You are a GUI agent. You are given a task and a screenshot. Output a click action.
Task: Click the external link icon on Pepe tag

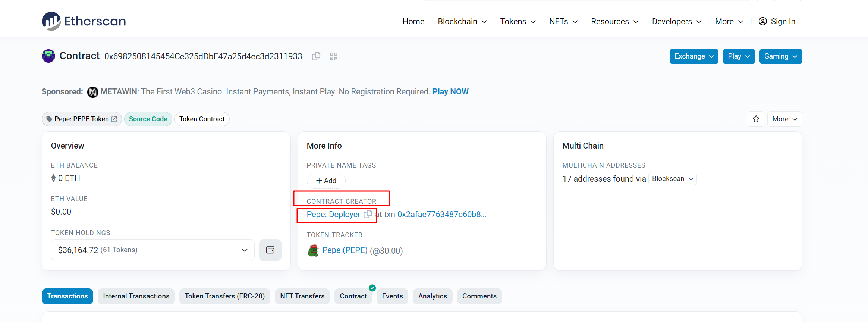[114, 119]
